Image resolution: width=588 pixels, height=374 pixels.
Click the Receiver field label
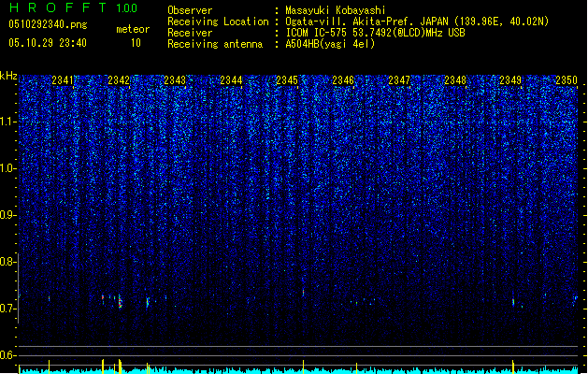coord(190,33)
